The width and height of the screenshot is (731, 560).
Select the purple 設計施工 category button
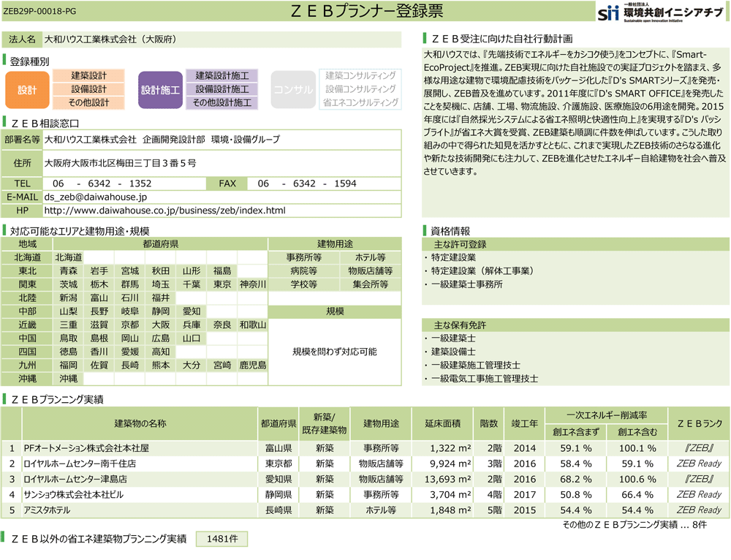160,89
